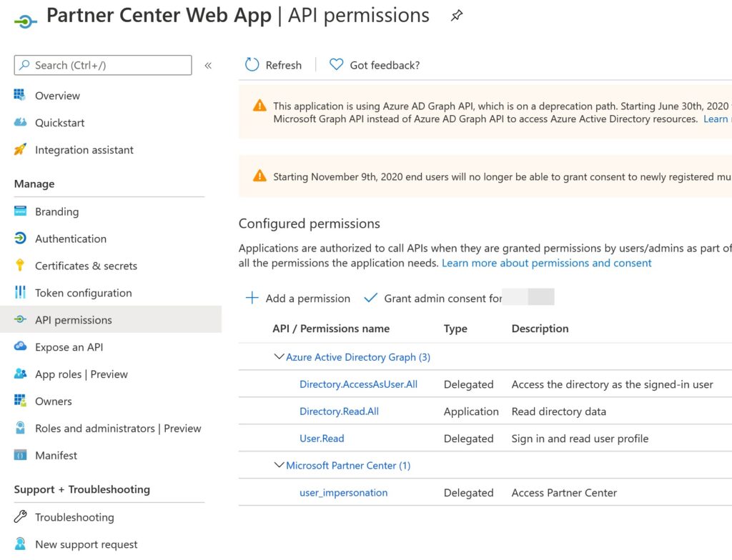Image resolution: width=732 pixels, height=560 pixels.
Task: Open User.Read permission
Action: pos(322,439)
